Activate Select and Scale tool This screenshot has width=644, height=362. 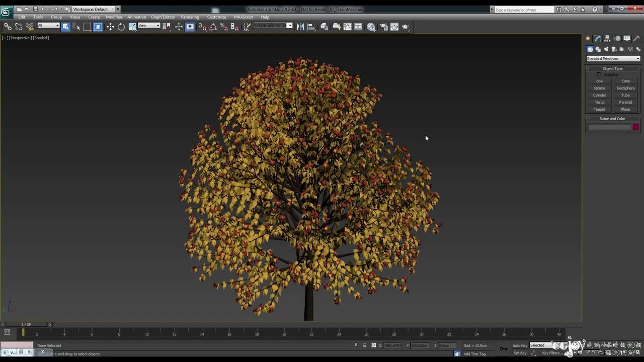click(132, 27)
